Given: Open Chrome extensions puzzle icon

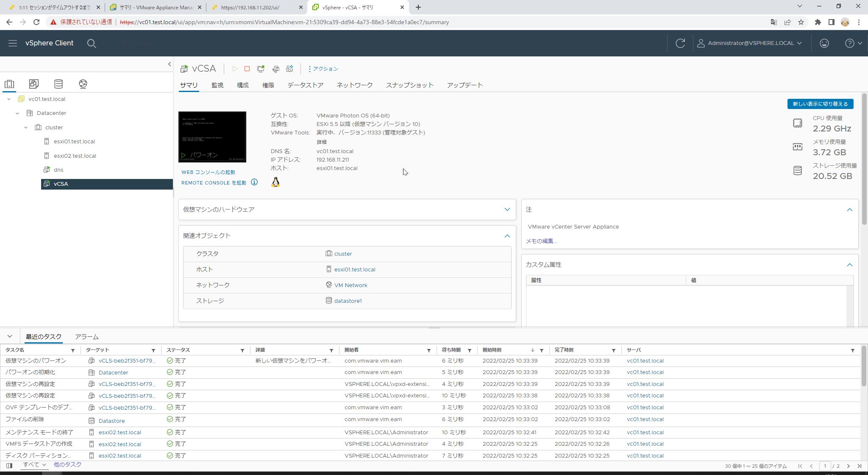Looking at the screenshot, I should (818, 22).
